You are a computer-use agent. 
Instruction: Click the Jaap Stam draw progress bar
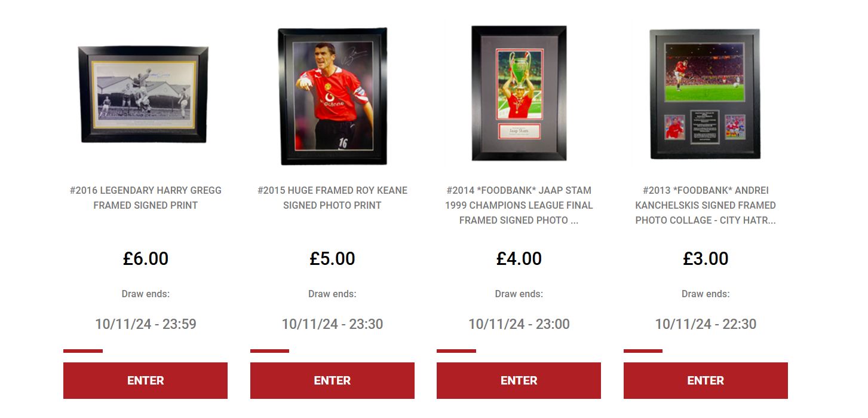(x=456, y=351)
